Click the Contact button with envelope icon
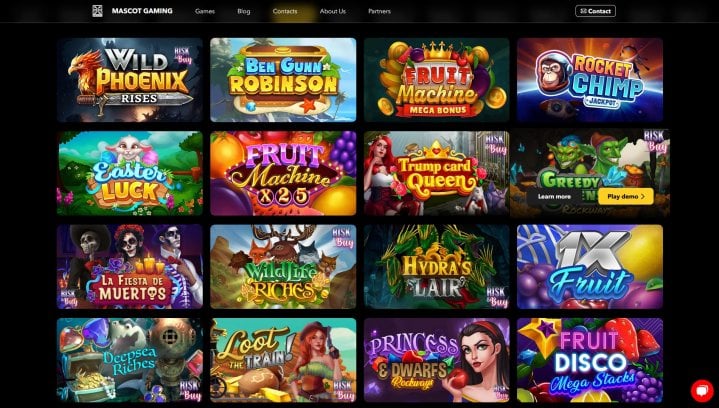 coord(595,11)
